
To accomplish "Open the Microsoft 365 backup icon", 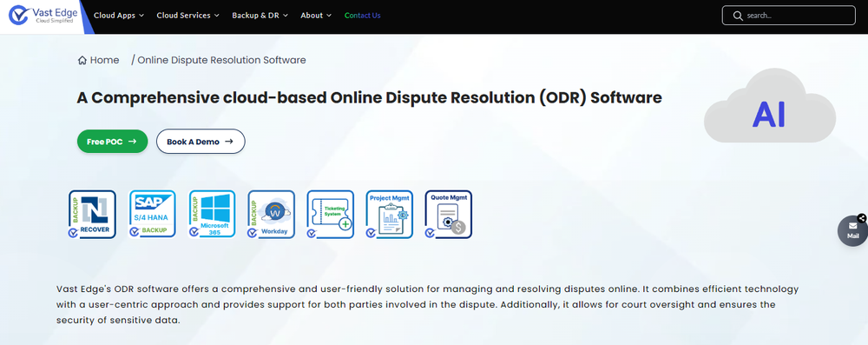I will click(x=212, y=215).
